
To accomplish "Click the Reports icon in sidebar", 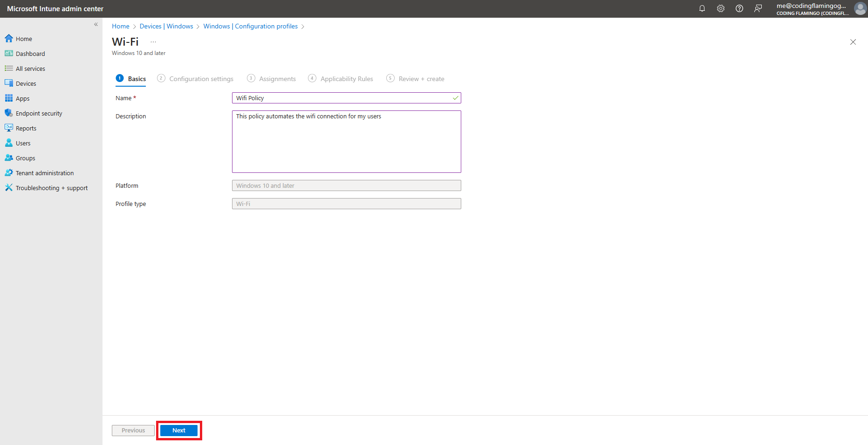I will coord(9,128).
